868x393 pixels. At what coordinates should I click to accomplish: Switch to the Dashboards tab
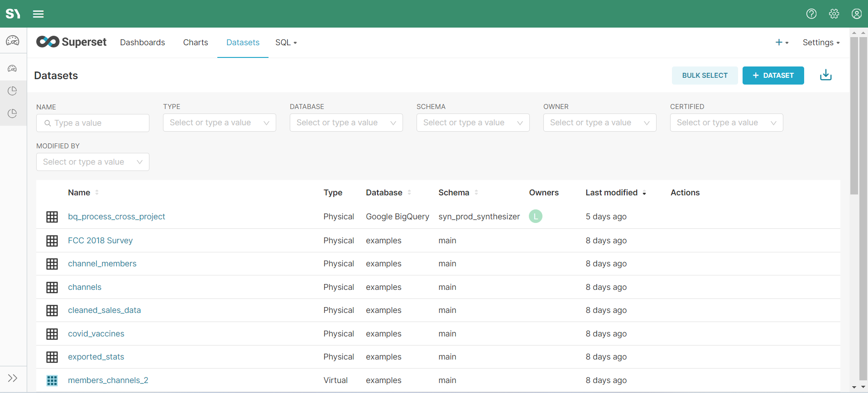coord(142,43)
